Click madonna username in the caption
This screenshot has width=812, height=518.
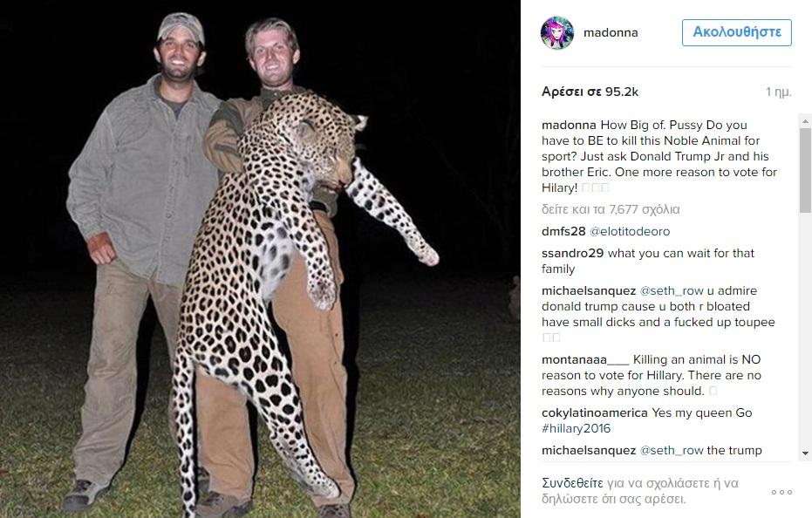pos(569,126)
